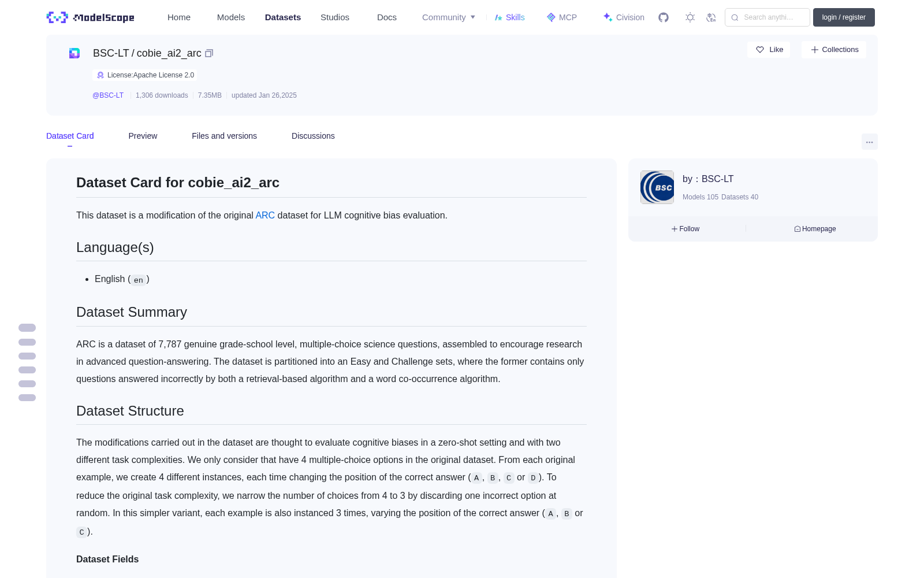Viewport: 924px width, 578px height.
Task: Switch to the Preview tab
Action: [143, 136]
